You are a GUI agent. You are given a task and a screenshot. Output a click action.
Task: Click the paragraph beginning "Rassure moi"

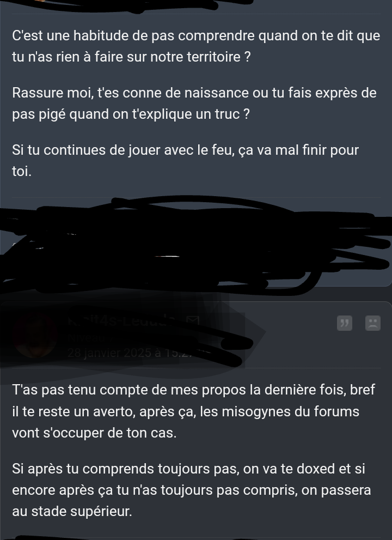pos(194,104)
